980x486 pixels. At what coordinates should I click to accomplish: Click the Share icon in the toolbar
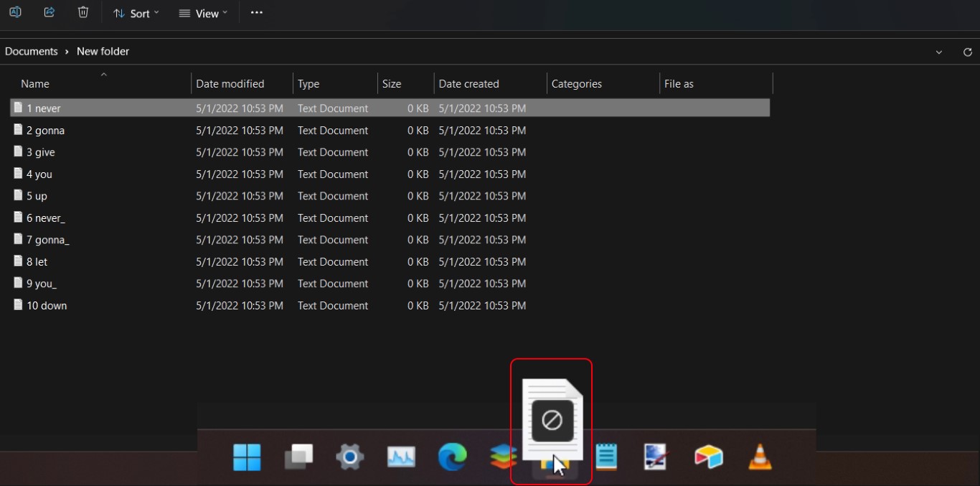(x=50, y=12)
